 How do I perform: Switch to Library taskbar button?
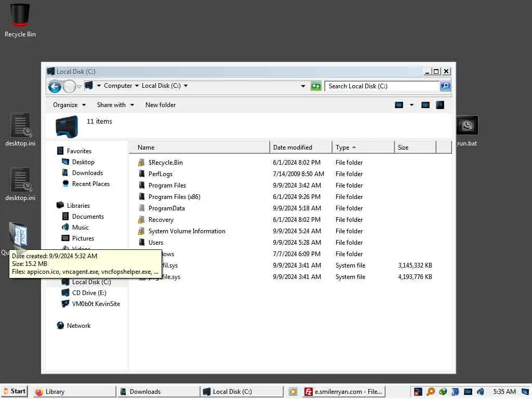coord(74,392)
